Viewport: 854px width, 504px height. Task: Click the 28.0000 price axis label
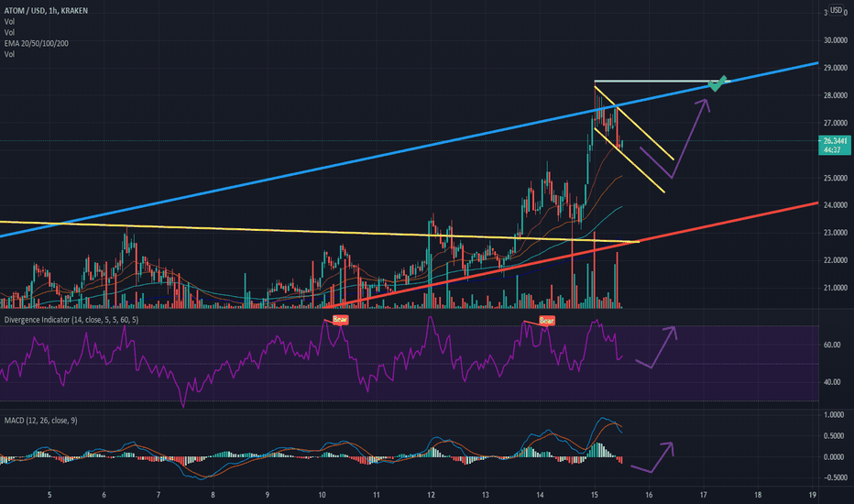pyautogui.click(x=836, y=95)
